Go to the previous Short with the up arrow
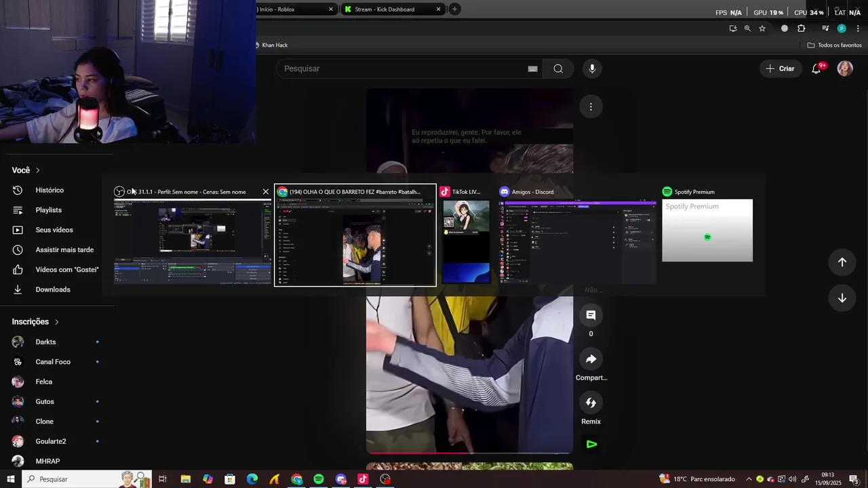Screen dimensions: 868x488 click(842, 262)
